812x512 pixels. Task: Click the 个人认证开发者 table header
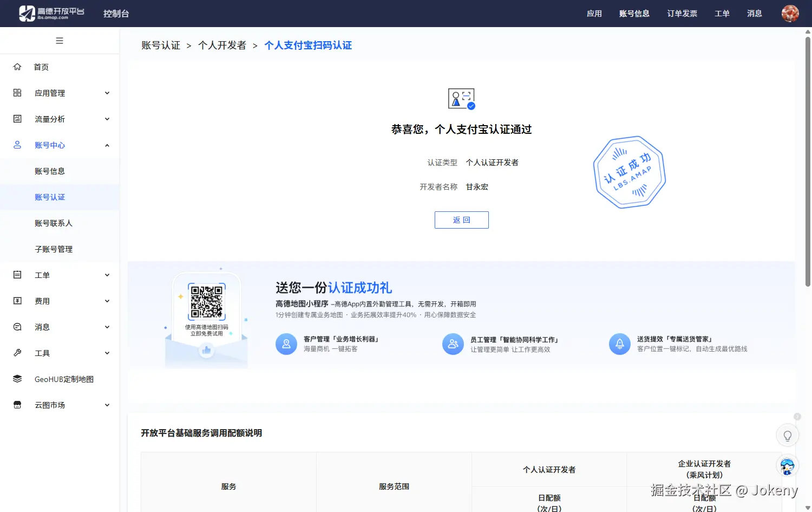tap(549, 470)
